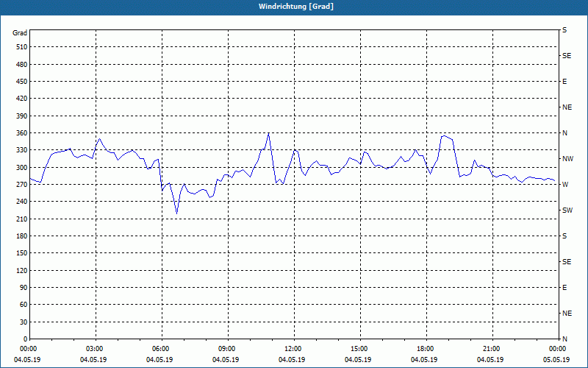
Task: Click the 0 value at the y-axis origin
Action: pos(25,339)
